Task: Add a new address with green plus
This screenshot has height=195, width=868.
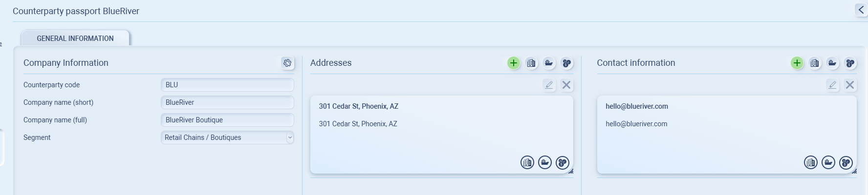Action: [513, 63]
